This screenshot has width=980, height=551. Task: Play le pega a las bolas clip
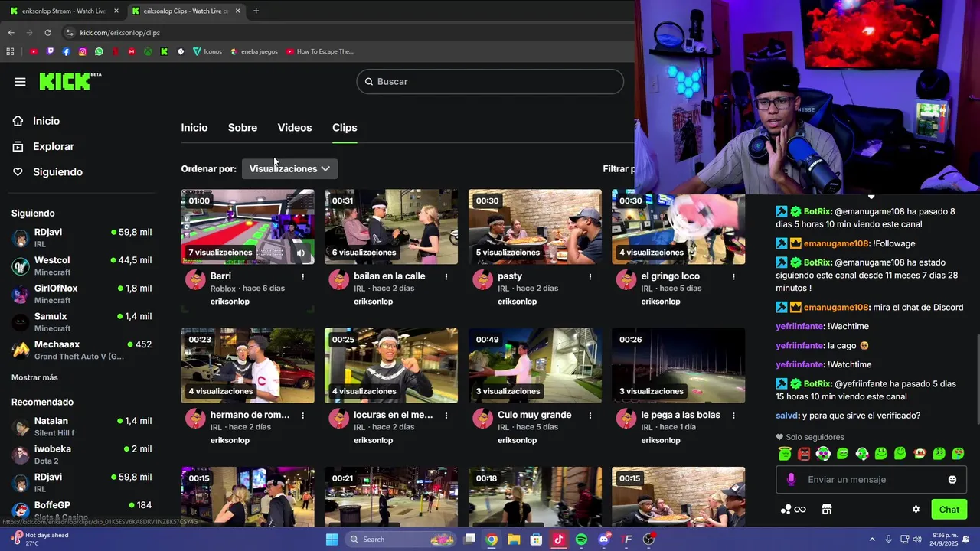click(x=678, y=366)
